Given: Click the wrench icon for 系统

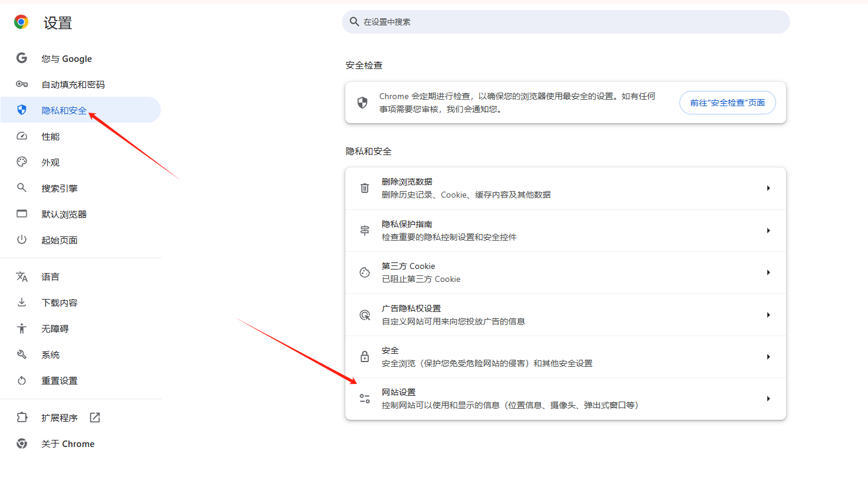Looking at the screenshot, I should click(22, 354).
